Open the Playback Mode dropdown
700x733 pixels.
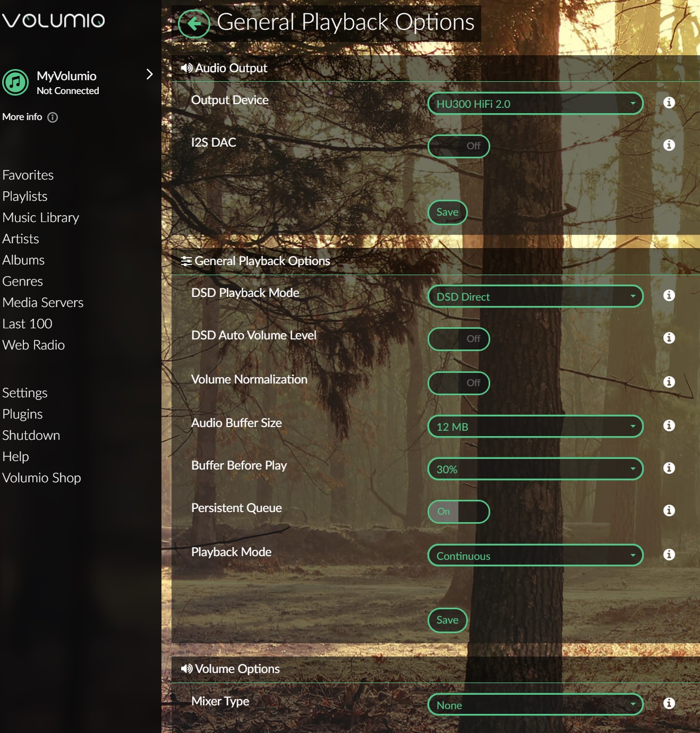click(535, 556)
